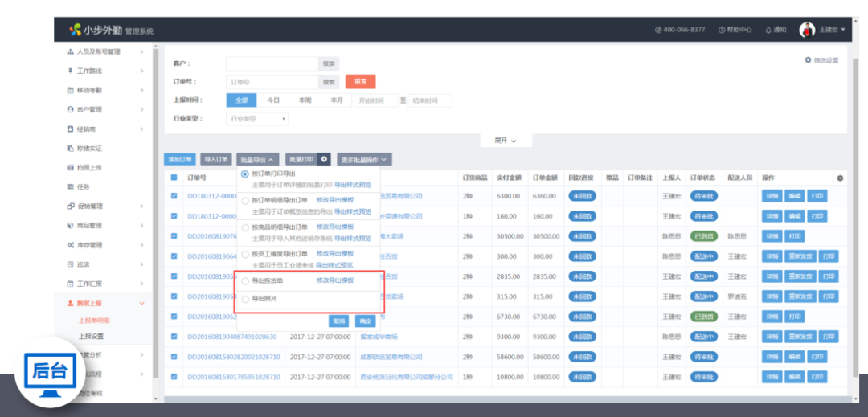Click the table column settings gear icon
The height and width of the screenshot is (417, 868).
(x=840, y=178)
